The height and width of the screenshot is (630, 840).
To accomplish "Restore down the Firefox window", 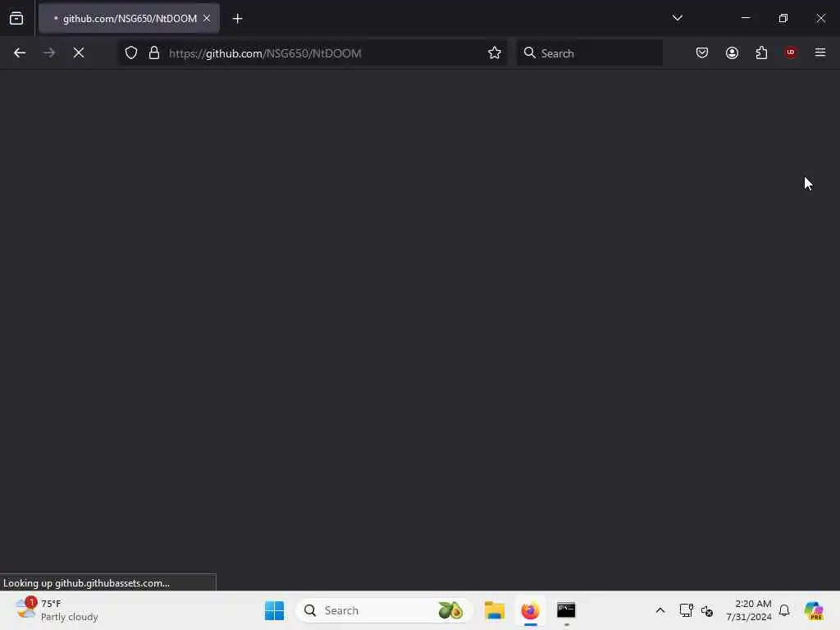I will click(783, 18).
